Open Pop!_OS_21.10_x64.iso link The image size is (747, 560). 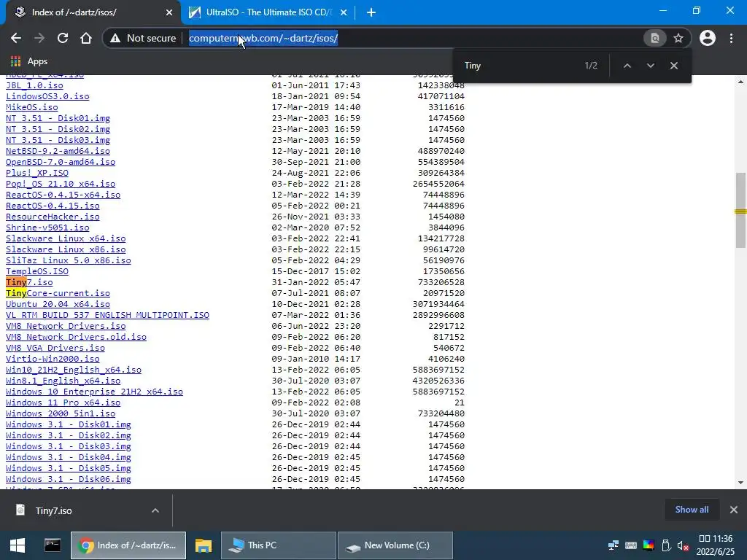61,184
